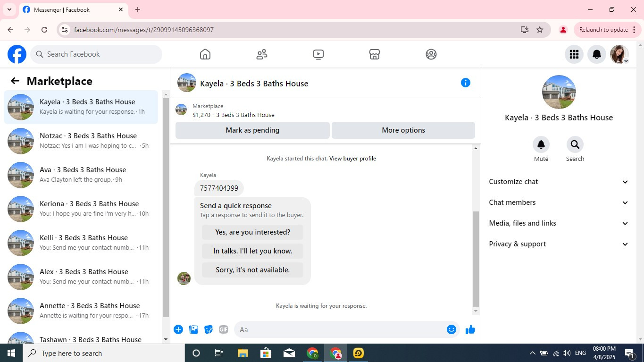Select the Messenger | Facebook tab
Viewport: 644px width, 362px height.
coord(73,9)
